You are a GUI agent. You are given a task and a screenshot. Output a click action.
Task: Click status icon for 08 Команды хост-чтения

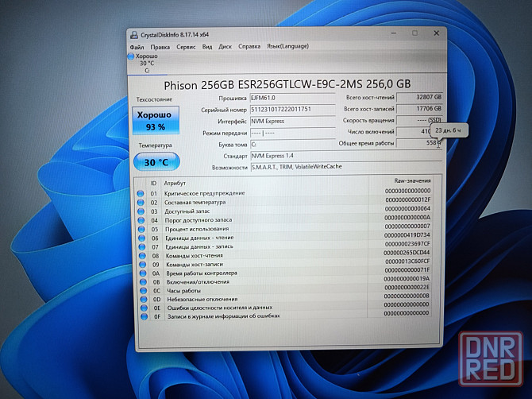(142, 256)
